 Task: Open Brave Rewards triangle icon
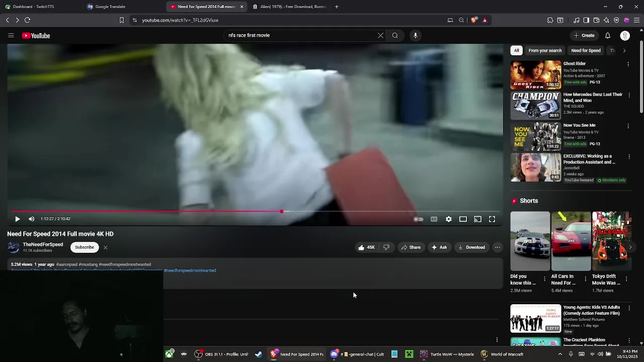click(485, 20)
